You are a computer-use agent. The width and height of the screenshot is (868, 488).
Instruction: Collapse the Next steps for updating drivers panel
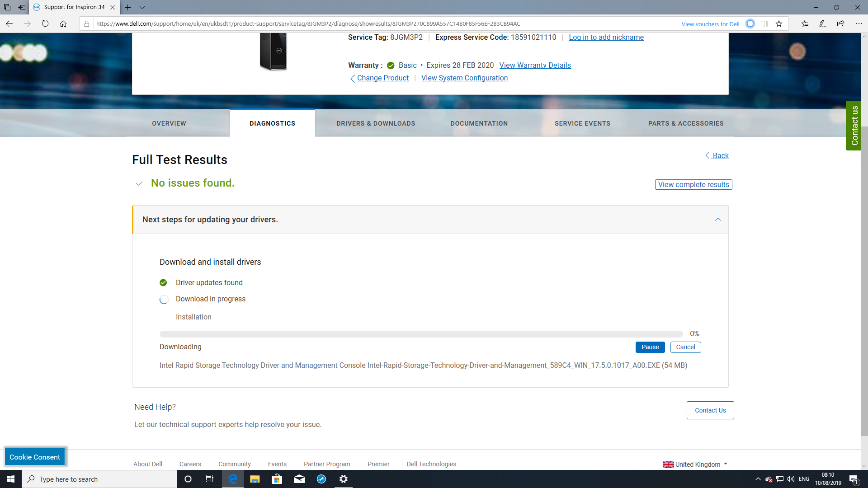pos(718,220)
